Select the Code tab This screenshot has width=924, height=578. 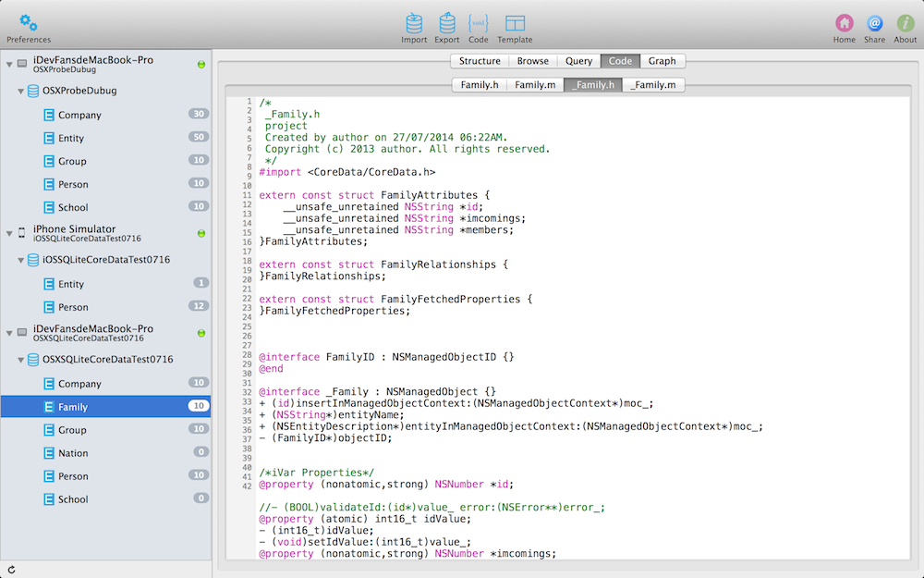point(620,61)
